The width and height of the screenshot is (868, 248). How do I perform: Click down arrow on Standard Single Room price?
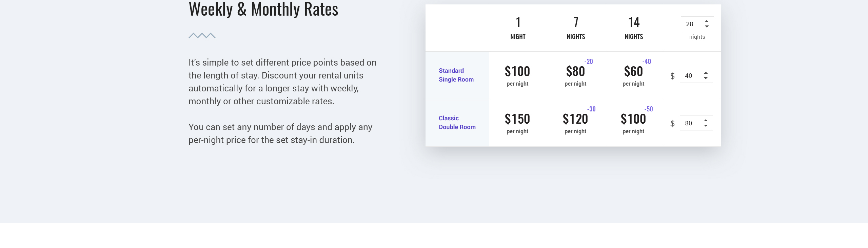706,78
